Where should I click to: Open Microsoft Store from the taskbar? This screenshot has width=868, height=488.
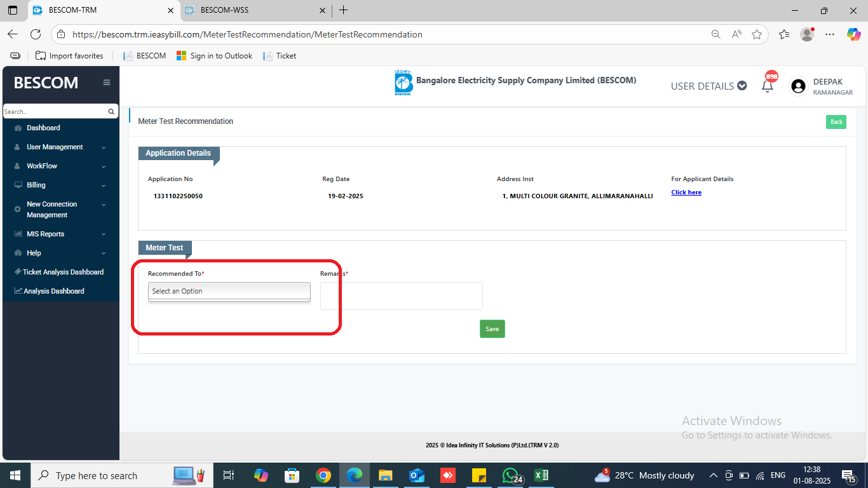pos(292,475)
